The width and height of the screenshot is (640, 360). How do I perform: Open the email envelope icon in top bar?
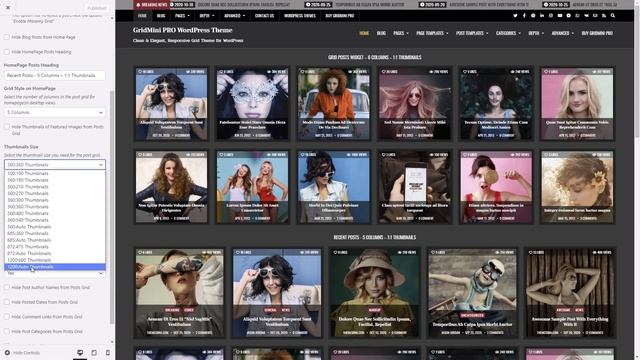coord(595,16)
